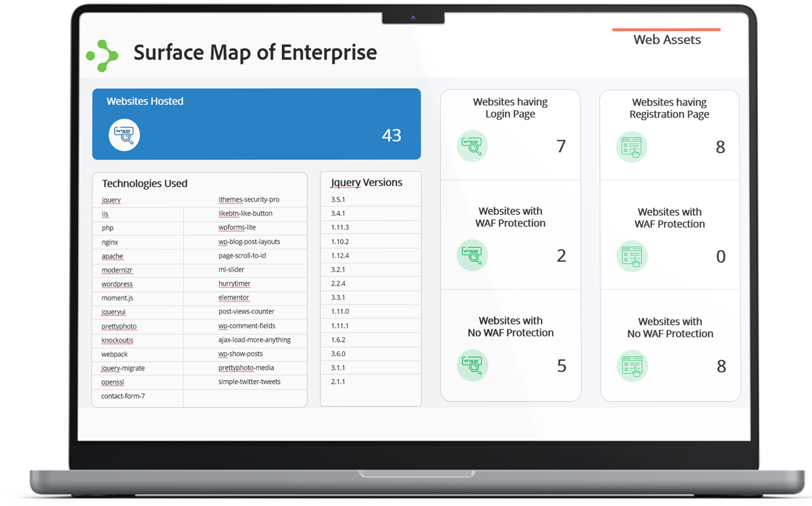Click the icon beside WAF Protection count 0
This screenshot has width=812, height=506.
point(632,256)
